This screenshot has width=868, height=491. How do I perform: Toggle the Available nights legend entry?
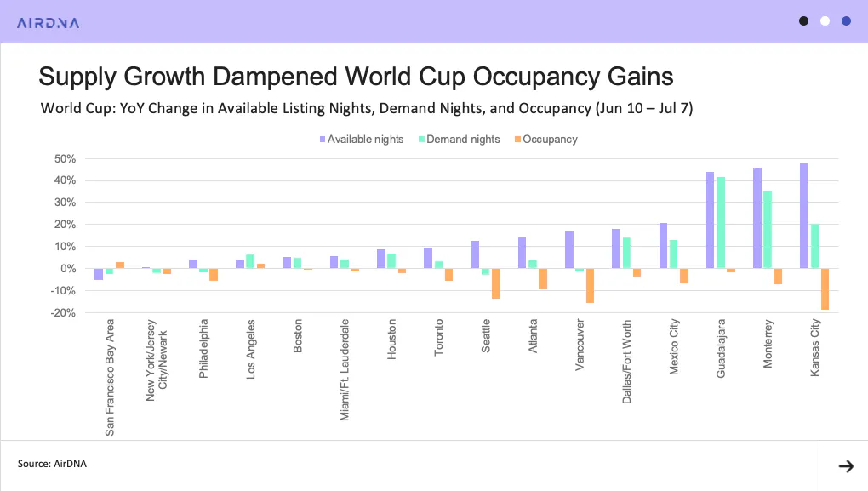[362, 140]
